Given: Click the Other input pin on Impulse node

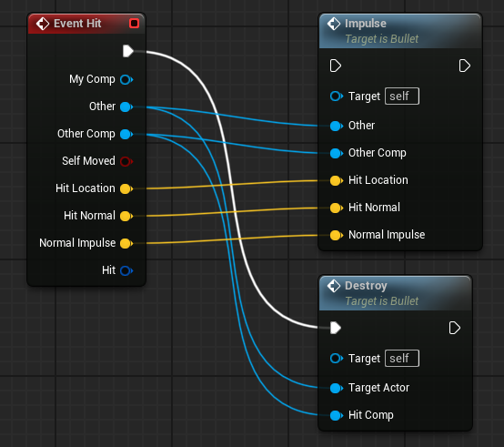Looking at the screenshot, I should click(x=337, y=126).
